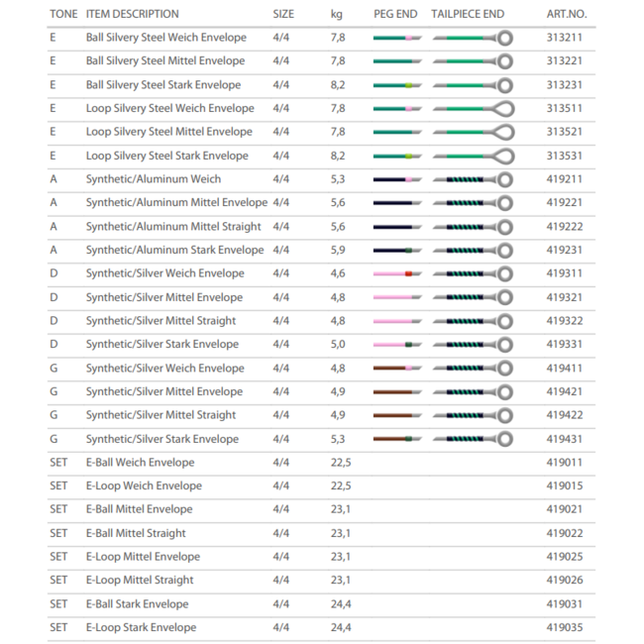Select the tailpiece end image for article 419211

tap(473, 179)
